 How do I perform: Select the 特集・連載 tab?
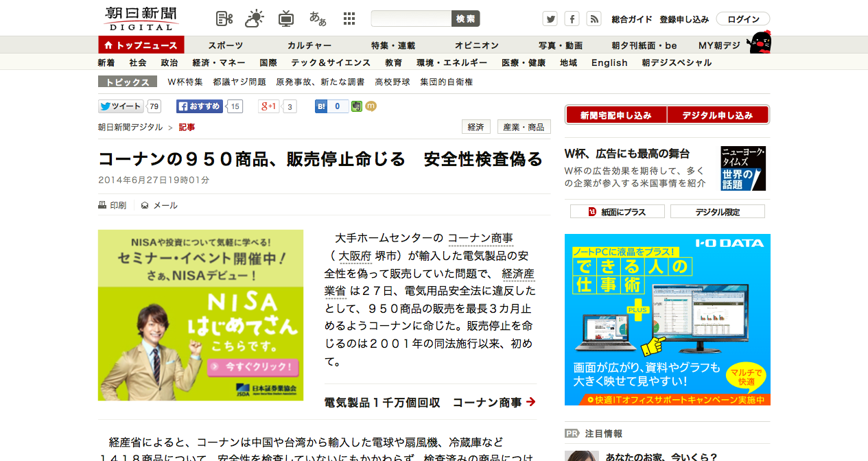click(x=393, y=45)
